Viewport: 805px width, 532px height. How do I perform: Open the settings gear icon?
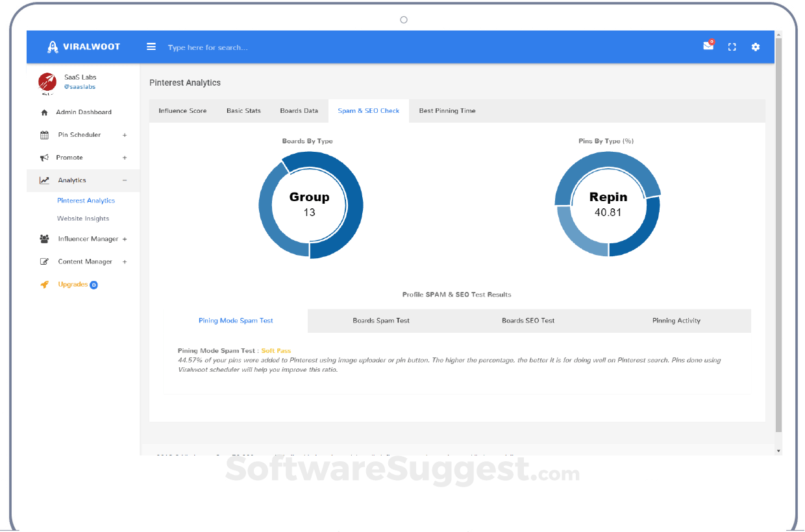(756, 47)
